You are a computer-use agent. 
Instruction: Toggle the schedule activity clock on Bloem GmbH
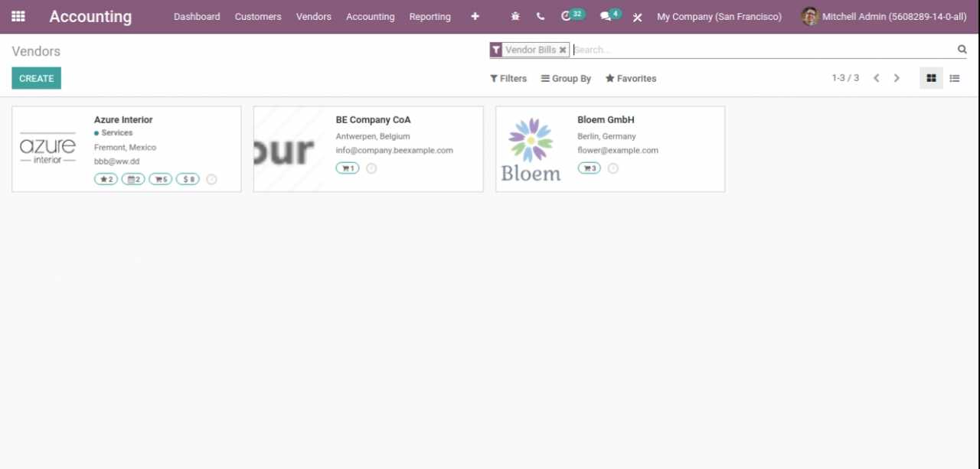(x=612, y=168)
